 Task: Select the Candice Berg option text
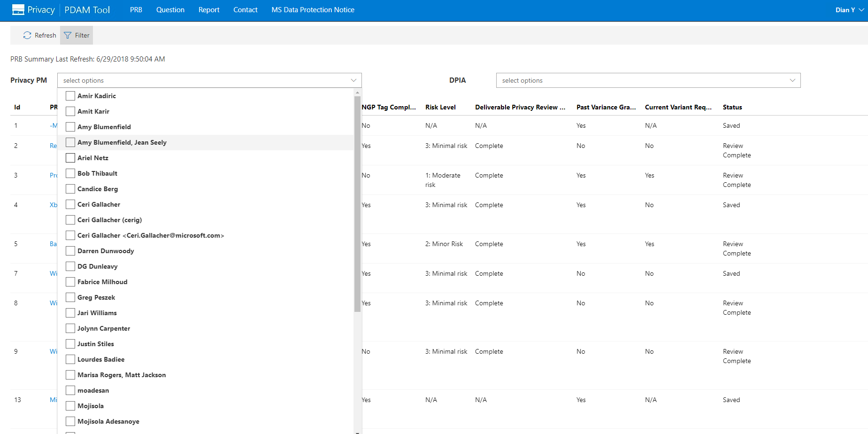pos(98,189)
